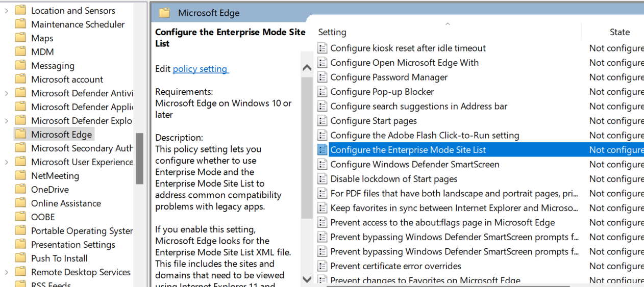Click policy icon beside Configure Open Microsoft Edge With
The image size is (644, 287).
322,63
